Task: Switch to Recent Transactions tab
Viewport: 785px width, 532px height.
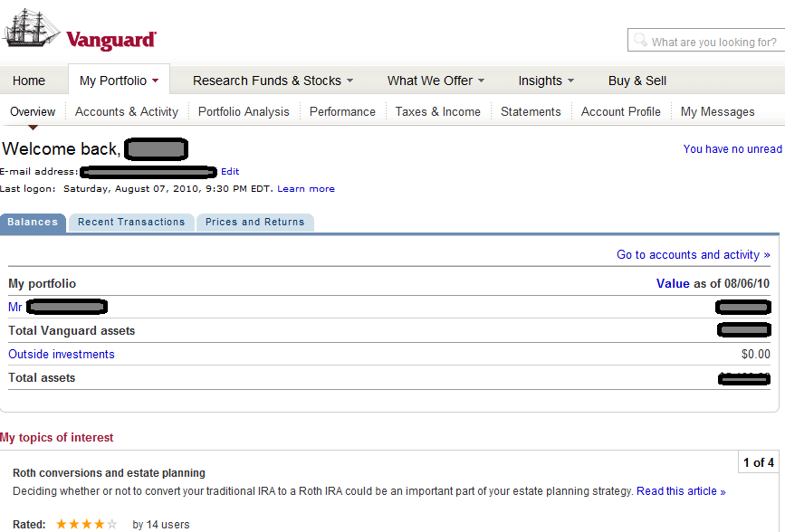Action: coord(131,223)
